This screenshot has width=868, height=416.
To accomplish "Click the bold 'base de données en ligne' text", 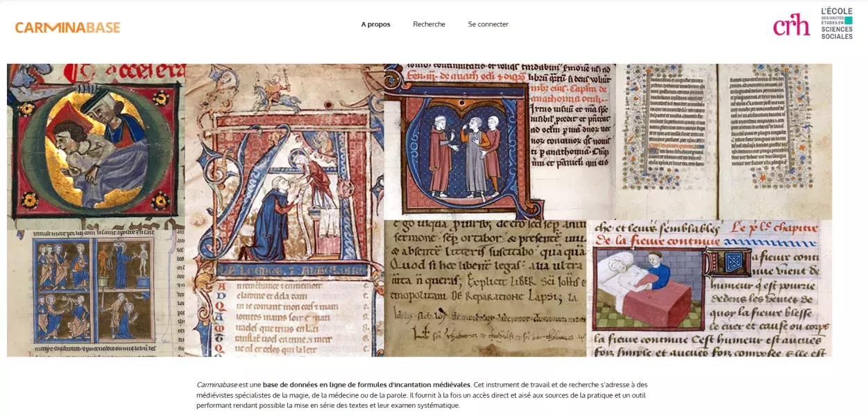I will point(366,384).
